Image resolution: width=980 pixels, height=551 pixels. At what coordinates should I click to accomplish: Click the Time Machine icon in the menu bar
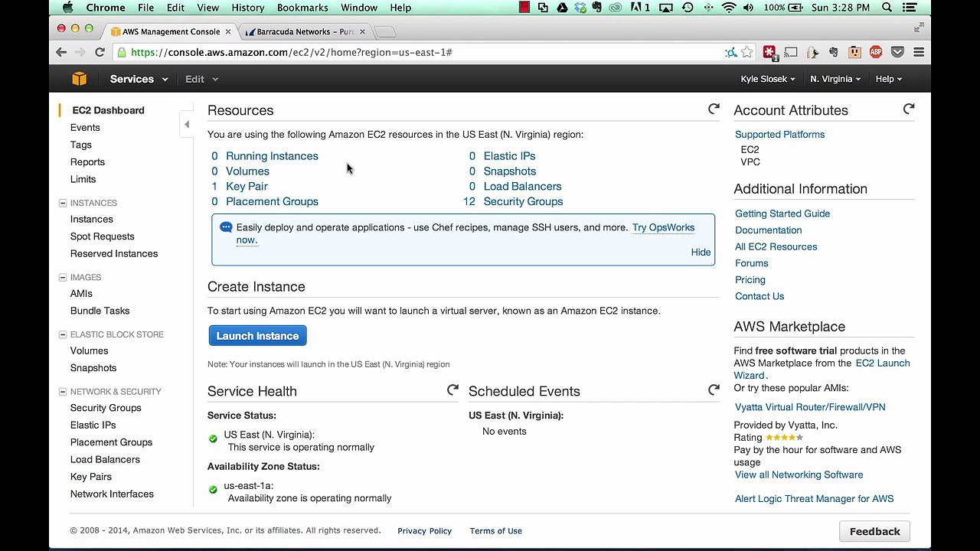tap(688, 8)
